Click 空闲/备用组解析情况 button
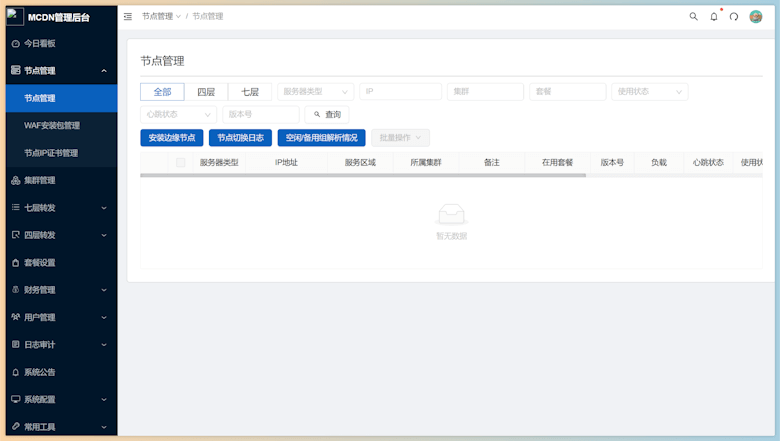The image size is (780, 441). pyautogui.click(x=321, y=138)
